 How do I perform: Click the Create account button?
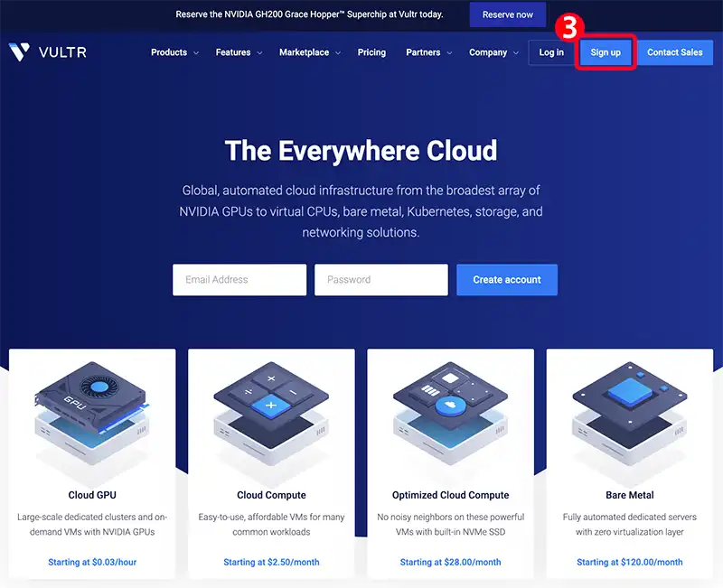(x=507, y=280)
